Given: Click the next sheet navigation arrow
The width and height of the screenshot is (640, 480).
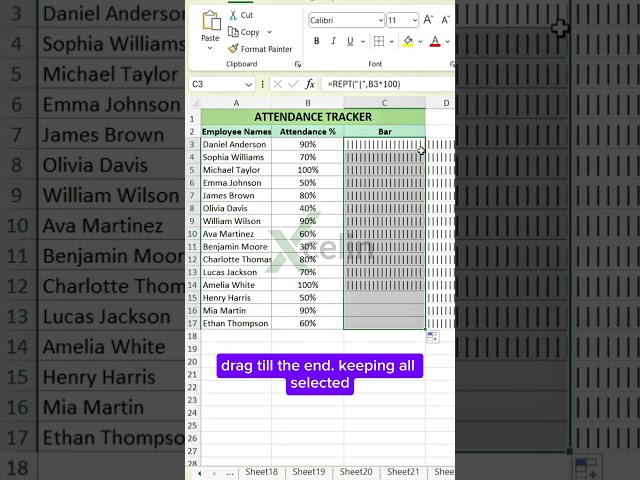Looking at the screenshot, I should click(x=214, y=473).
